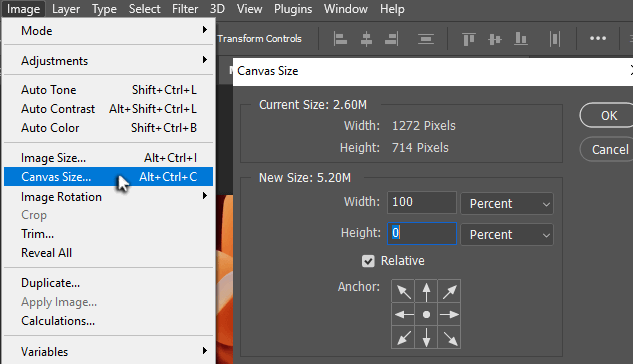Open the Image menu
This screenshot has width=633, height=364.
click(x=23, y=9)
